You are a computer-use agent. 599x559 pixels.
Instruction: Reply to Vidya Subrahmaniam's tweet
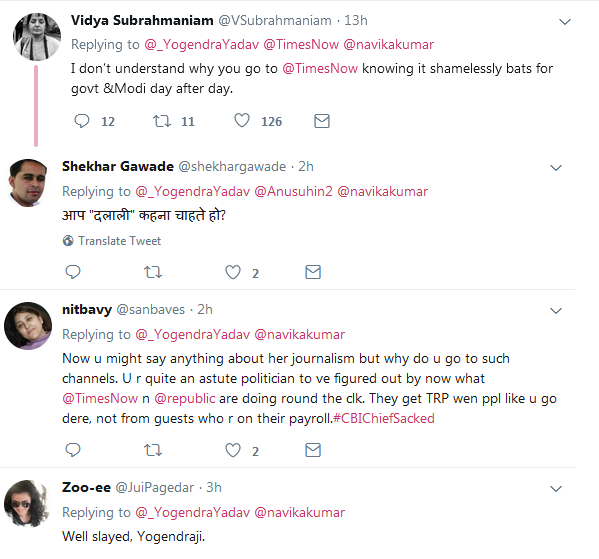(x=82, y=121)
